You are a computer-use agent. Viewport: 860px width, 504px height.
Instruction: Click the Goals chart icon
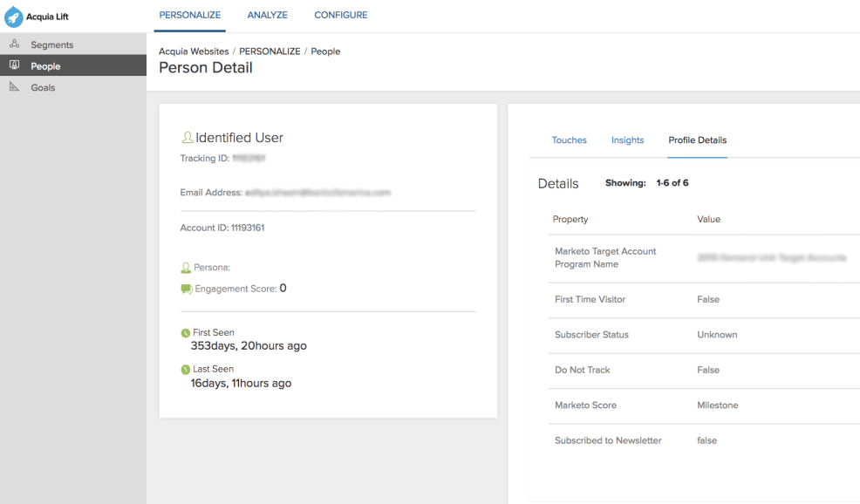(13, 87)
